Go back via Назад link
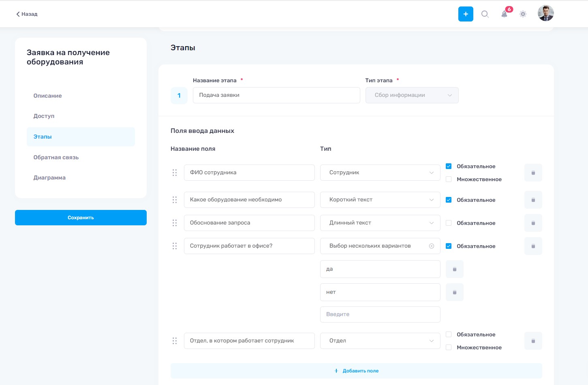 point(27,14)
